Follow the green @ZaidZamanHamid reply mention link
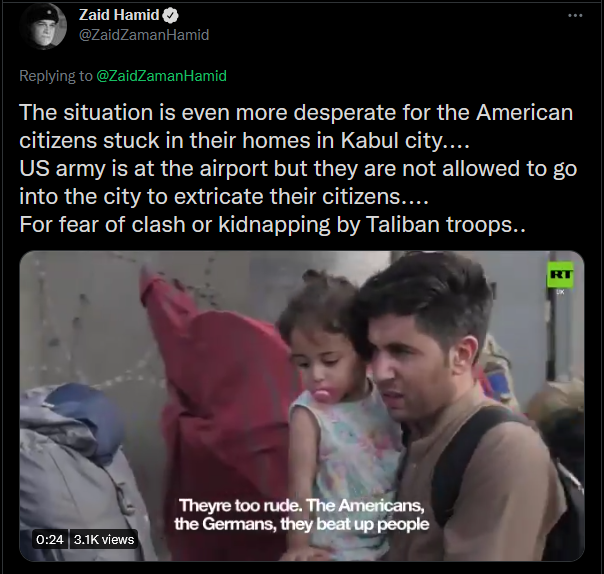This screenshot has width=604, height=574. click(x=161, y=76)
